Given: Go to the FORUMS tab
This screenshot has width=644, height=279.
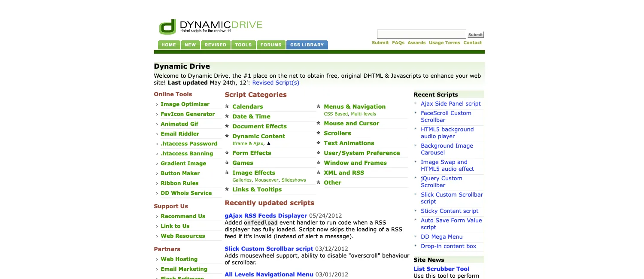Looking at the screenshot, I should (x=271, y=45).
